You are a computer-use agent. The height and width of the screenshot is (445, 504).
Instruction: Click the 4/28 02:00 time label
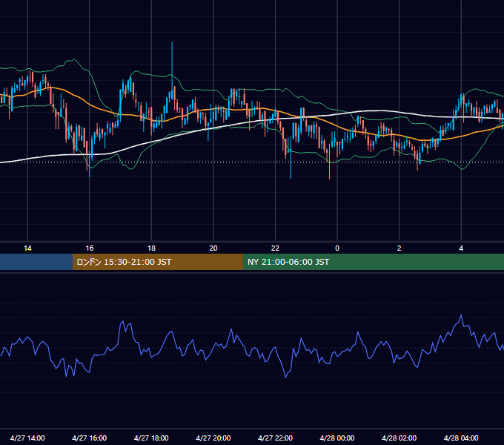399,438
